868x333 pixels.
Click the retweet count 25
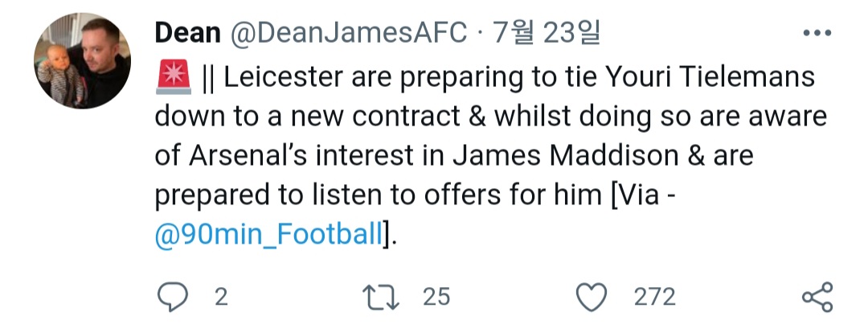pyautogui.click(x=436, y=298)
